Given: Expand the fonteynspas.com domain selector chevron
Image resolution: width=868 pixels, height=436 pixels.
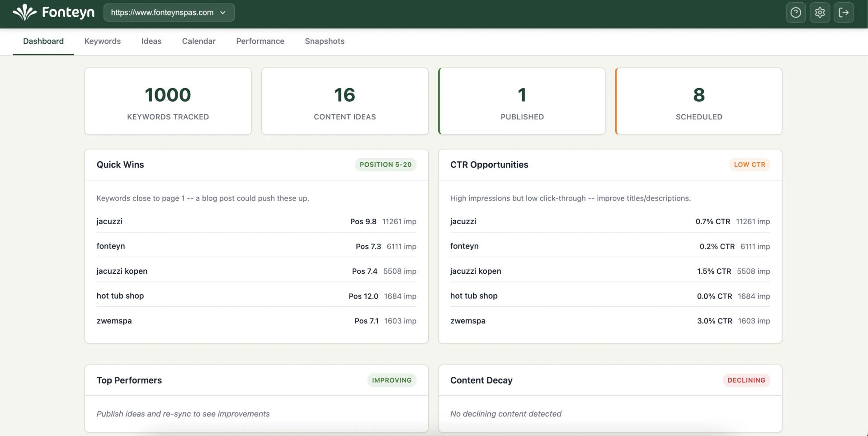Looking at the screenshot, I should 223,13.
